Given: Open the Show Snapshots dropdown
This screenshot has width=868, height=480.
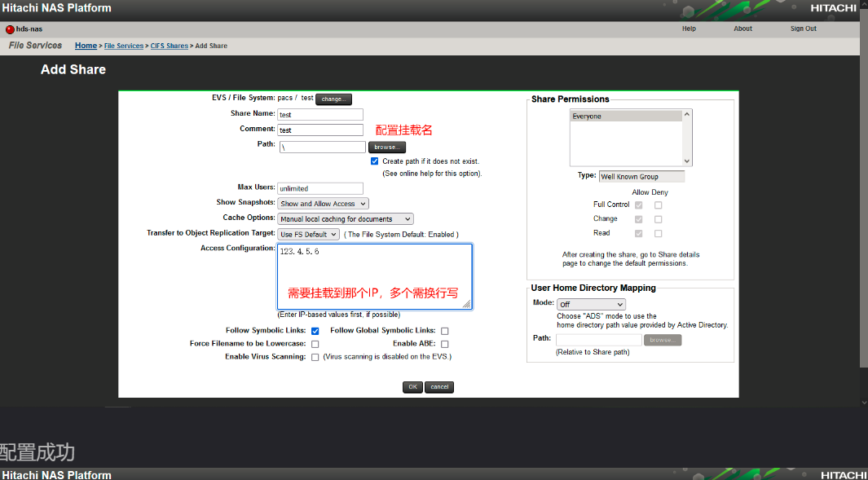Looking at the screenshot, I should pyautogui.click(x=323, y=204).
